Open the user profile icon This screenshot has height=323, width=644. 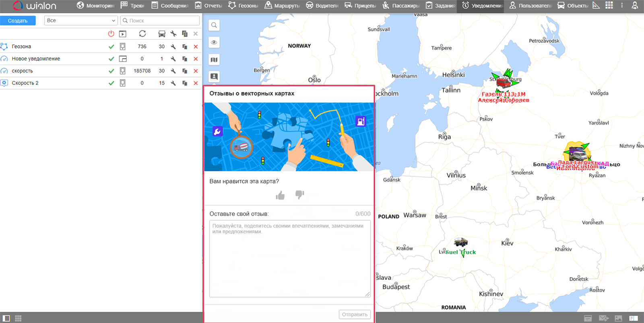[635, 5]
